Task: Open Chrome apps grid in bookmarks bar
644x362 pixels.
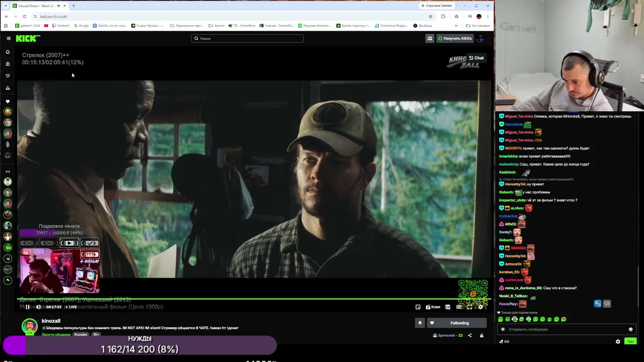Action: tap(7, 26)
